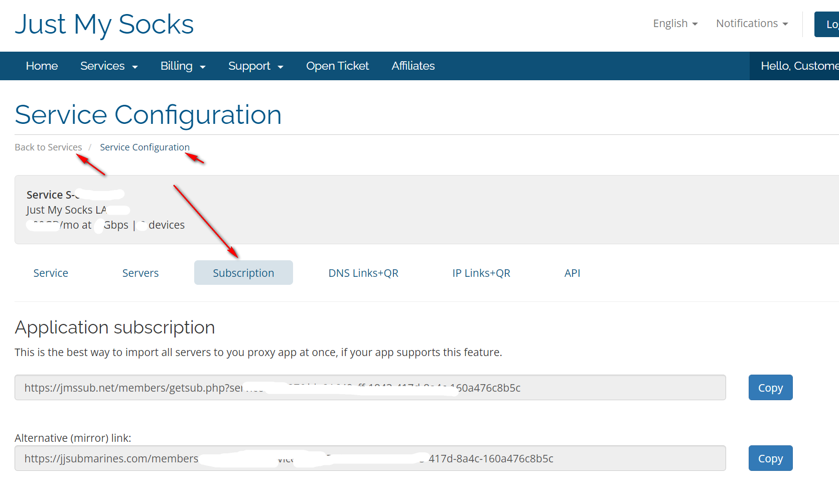Screen dimensions: 839x504
Task: Click Open Ticket in navigation
Action: coord(337,66)
